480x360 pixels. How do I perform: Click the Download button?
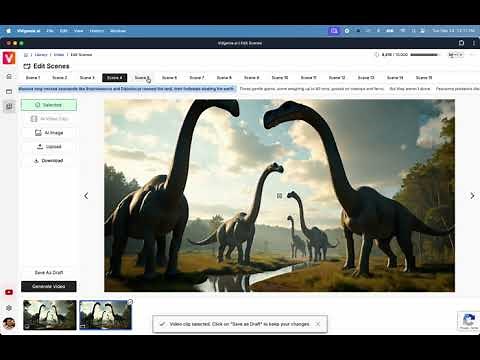click(49, 161)
